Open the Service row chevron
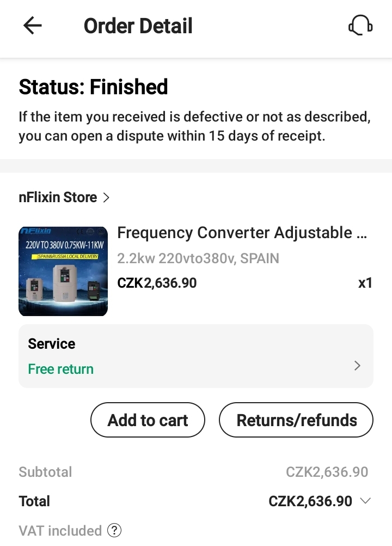Screen dimensions: 392x546 click(357, 366)
